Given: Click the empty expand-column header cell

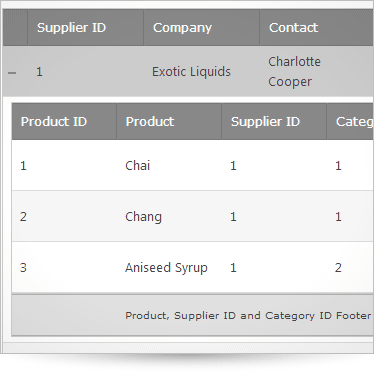Looking at the screenshot, I should [15, 28].
